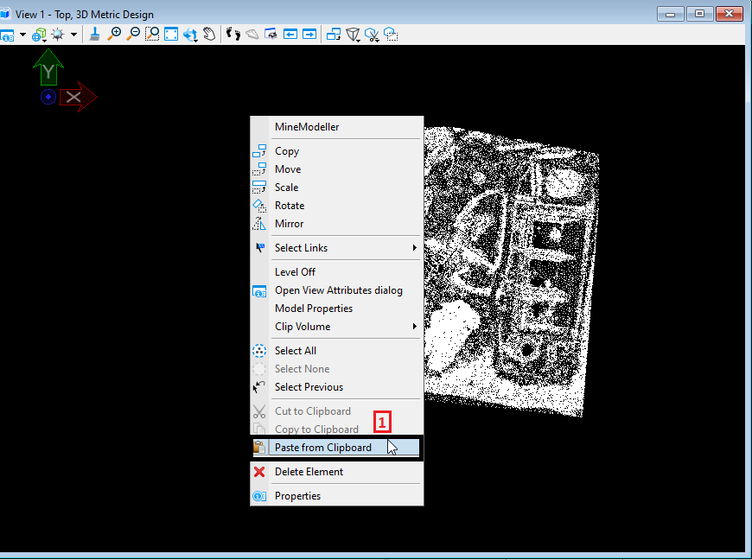The width and height of the screenshot is (752, 560).
Task: Activate the Window Area zoom tool
Action: coord(152,35)
